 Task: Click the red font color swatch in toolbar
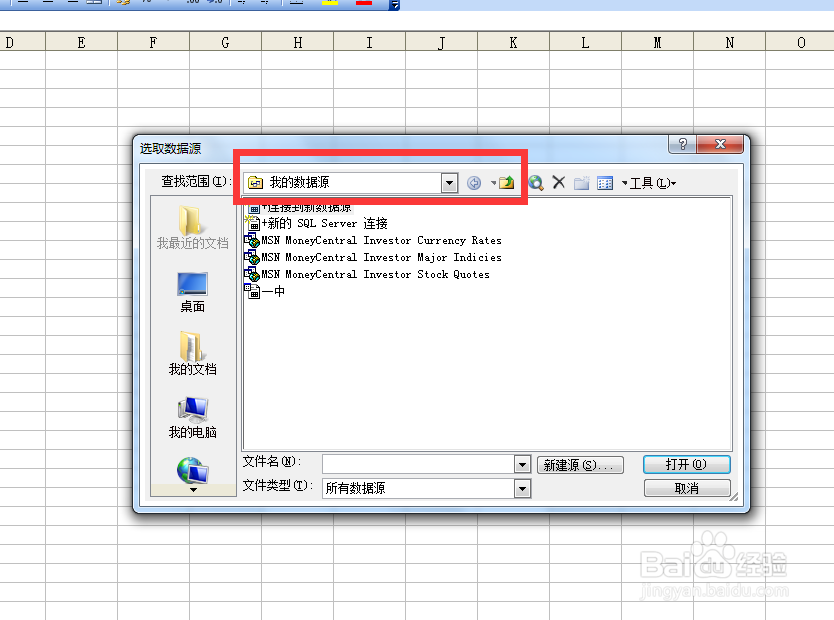(x=364, y=3)
